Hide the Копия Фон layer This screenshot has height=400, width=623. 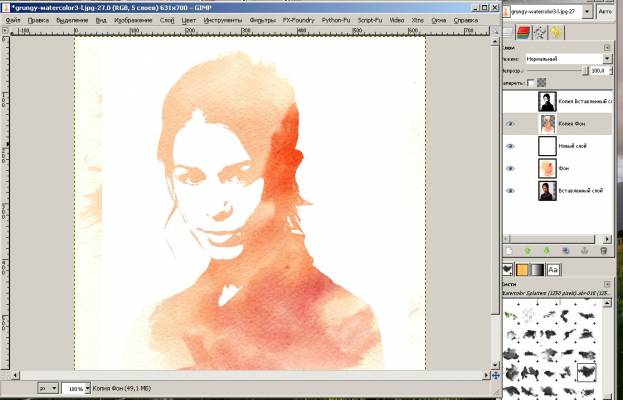(510, 124)
